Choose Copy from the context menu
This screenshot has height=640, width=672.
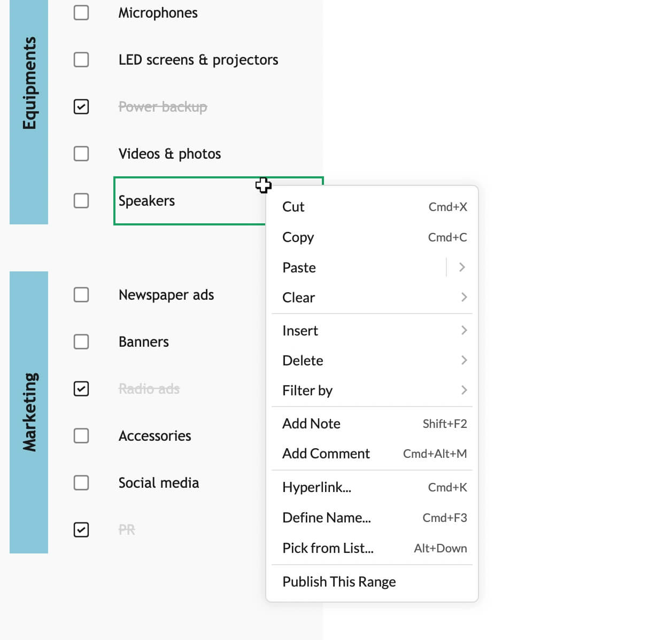coord(372,237)
